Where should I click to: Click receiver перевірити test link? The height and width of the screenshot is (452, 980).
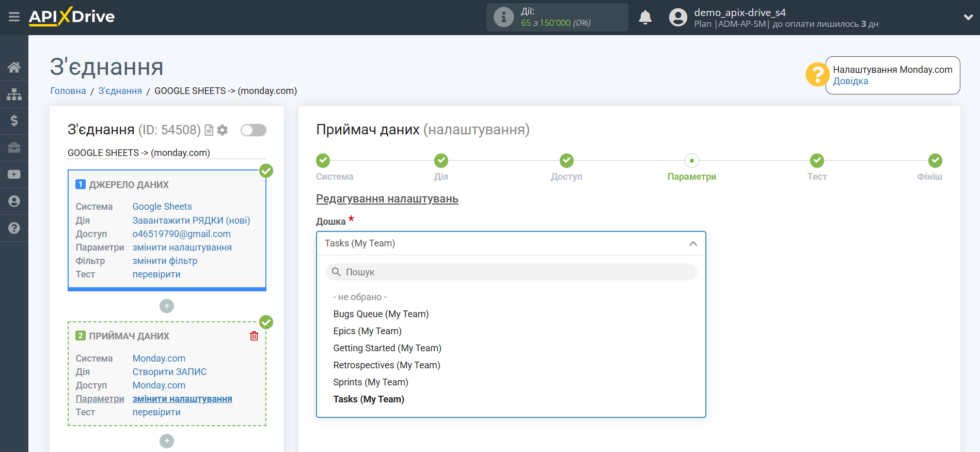156,412
